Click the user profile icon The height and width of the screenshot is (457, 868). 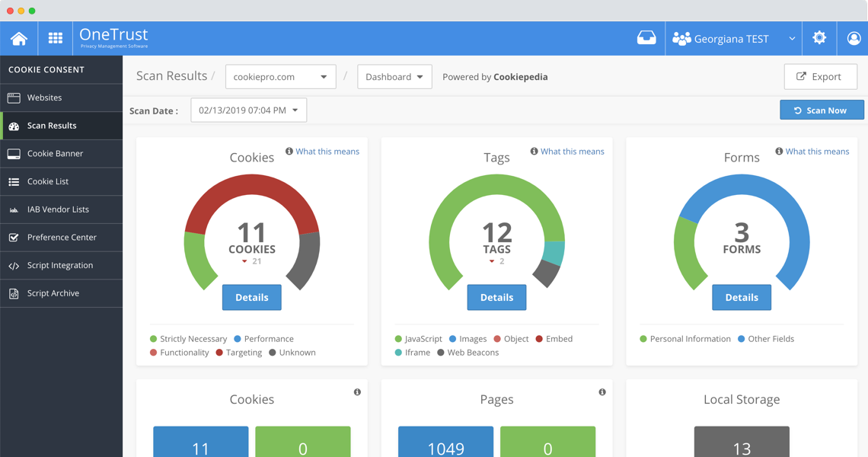click(854, 38)
